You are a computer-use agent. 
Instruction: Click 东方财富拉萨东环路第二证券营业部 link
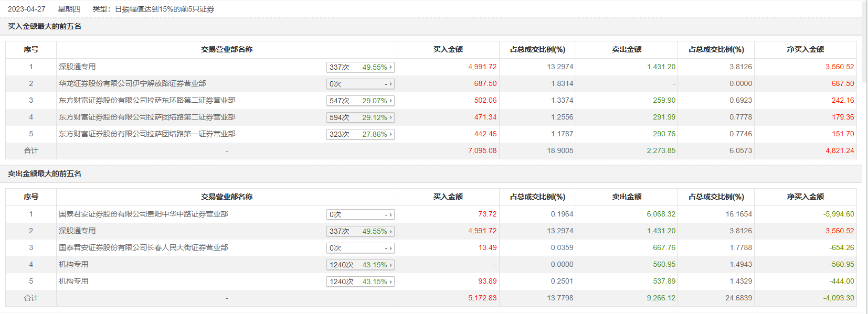tap(147, 100)
